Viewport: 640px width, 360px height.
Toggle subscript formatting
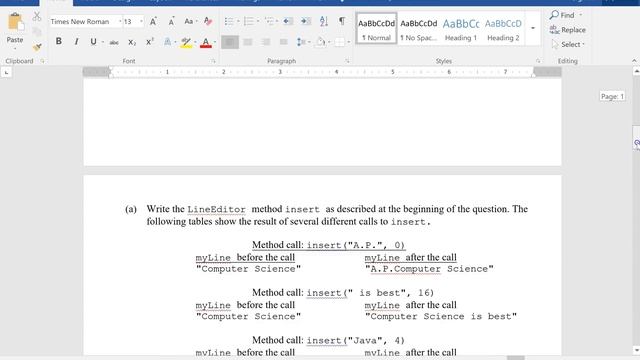(x=132, y=42)
